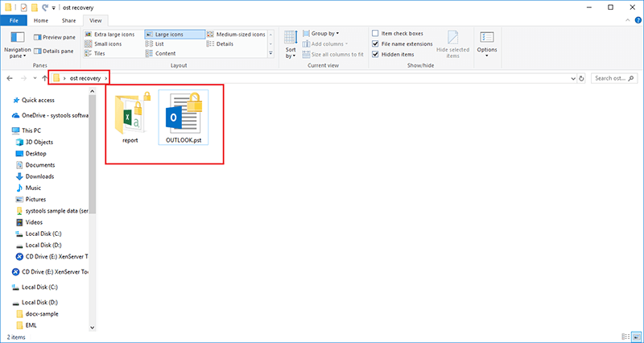Viewport: 644px width, 343px height.
Task: Click Size all columns to fit
Action: click(332, 54)
